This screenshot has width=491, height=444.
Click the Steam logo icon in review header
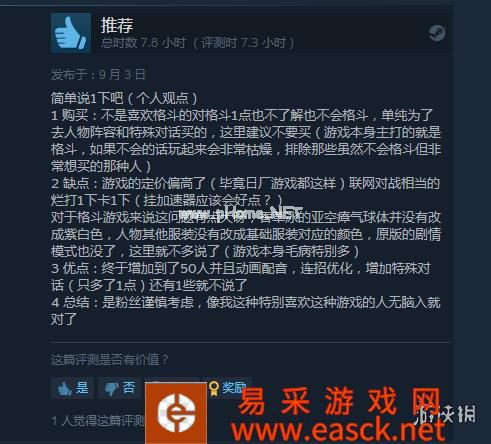click(x=437, y=33)
